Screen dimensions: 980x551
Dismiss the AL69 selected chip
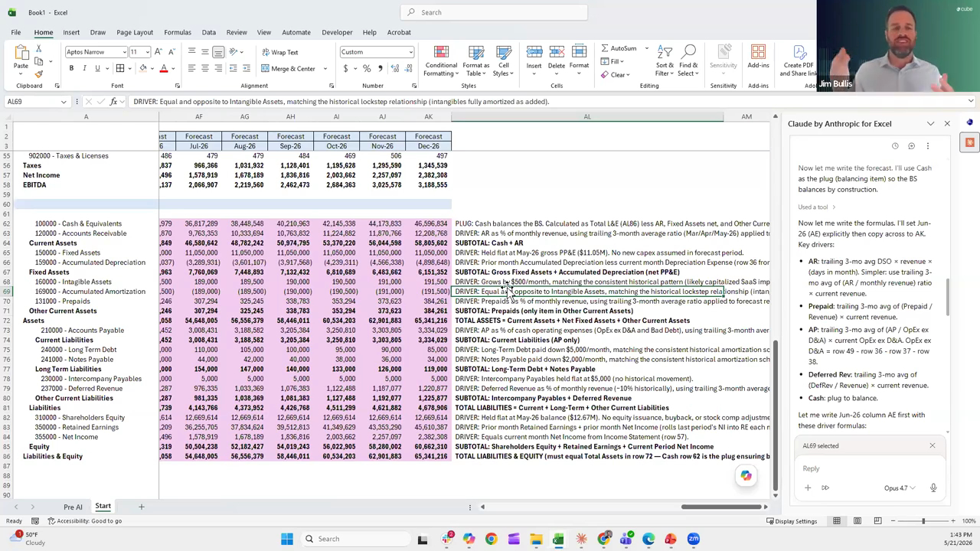[x=932, y=445]
